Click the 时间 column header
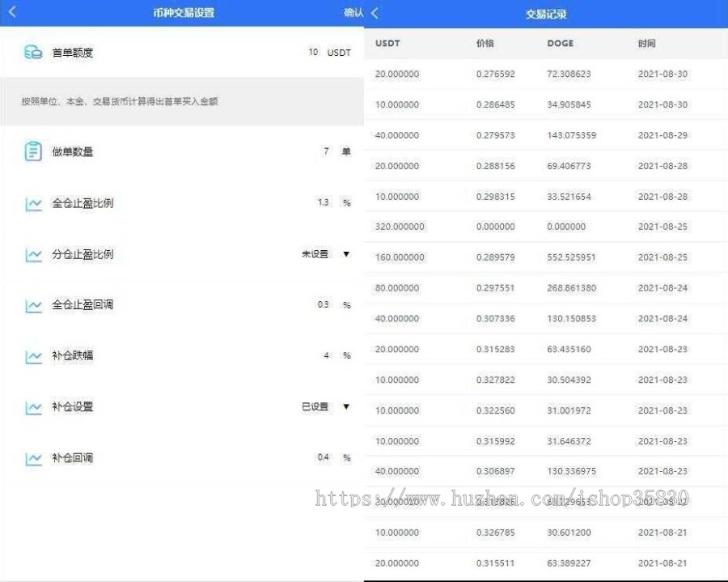 coord(647,43)
